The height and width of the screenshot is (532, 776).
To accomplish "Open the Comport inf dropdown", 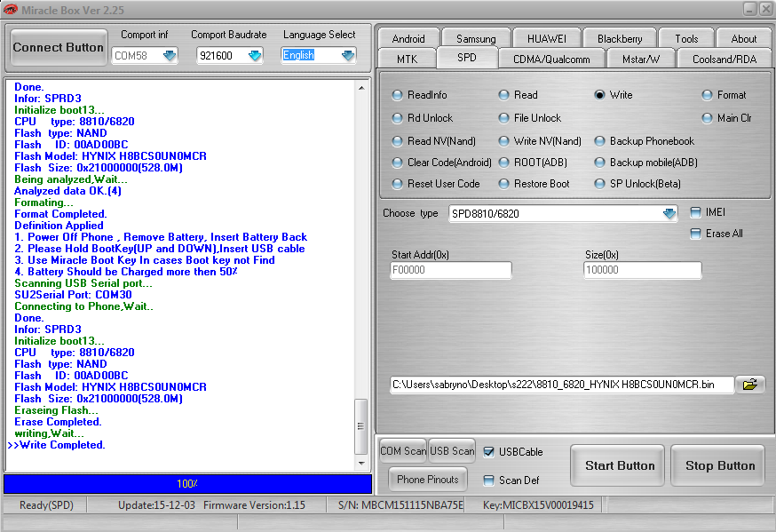I will tap(170, 55).
